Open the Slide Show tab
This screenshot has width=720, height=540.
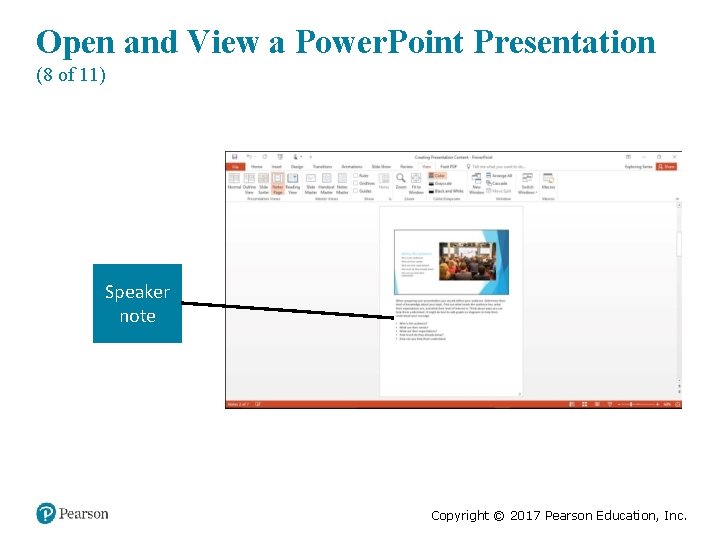[x=381, y=167]
